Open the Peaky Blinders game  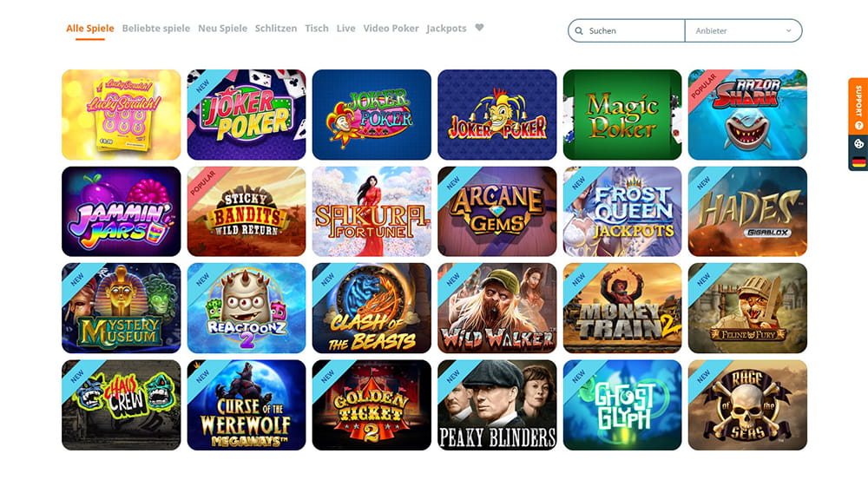coord(497,405)
